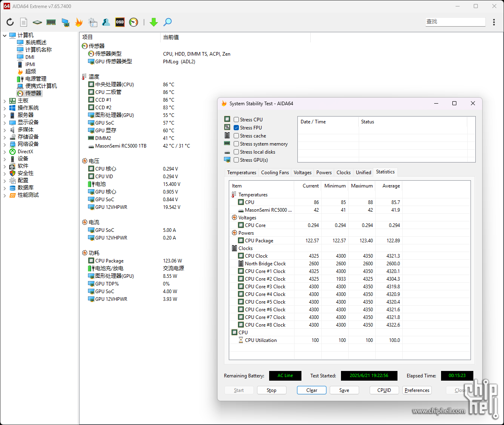Enable the Stress CPU checkbox
This screenshot has width=504, height=425.
[236, 120]
